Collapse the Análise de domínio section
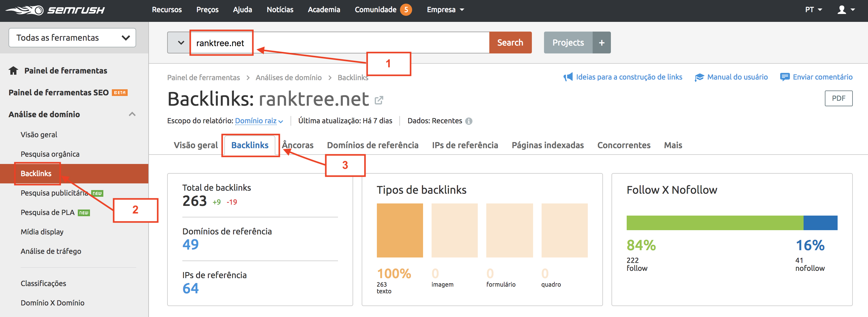868x317 pixels. (x=132, y=114)
